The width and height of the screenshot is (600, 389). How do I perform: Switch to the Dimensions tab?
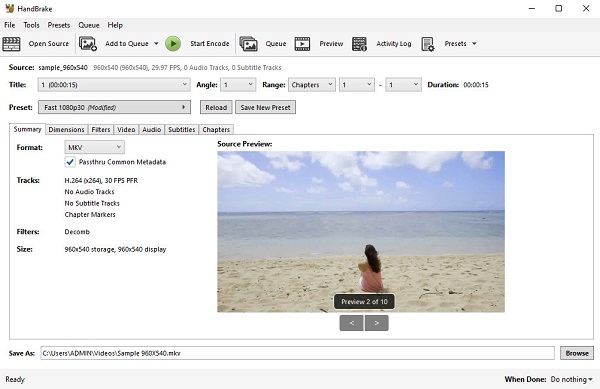pyautogui.click(x=66, y=130)
